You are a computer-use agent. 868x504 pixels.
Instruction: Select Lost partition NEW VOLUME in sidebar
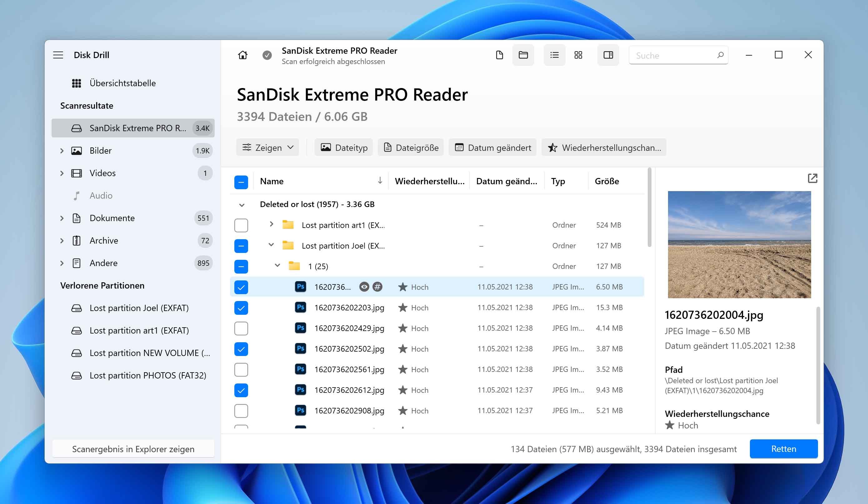point(133,353)
